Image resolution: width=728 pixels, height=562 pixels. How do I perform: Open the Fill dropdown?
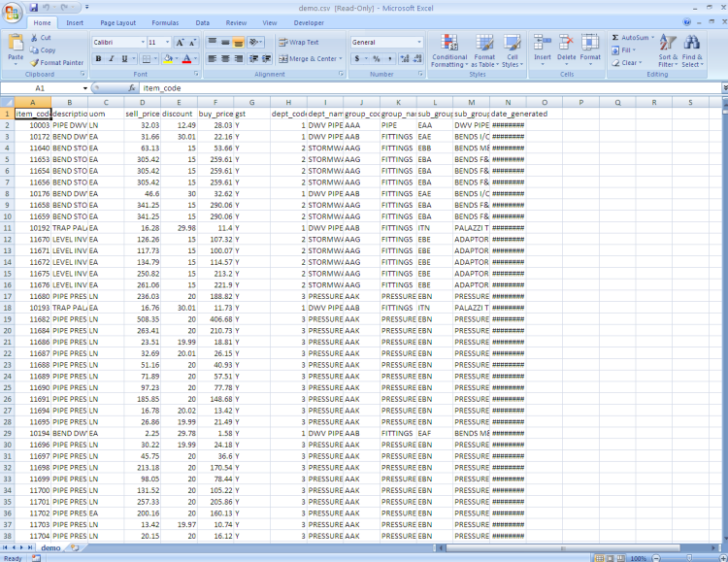tap(623, 50)
